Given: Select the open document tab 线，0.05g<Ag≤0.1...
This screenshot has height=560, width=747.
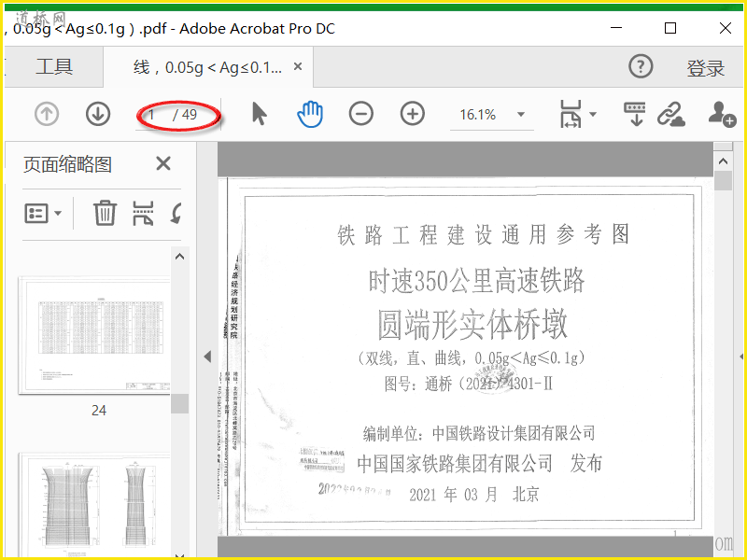Looking at the screenshot, I should 207,67.
